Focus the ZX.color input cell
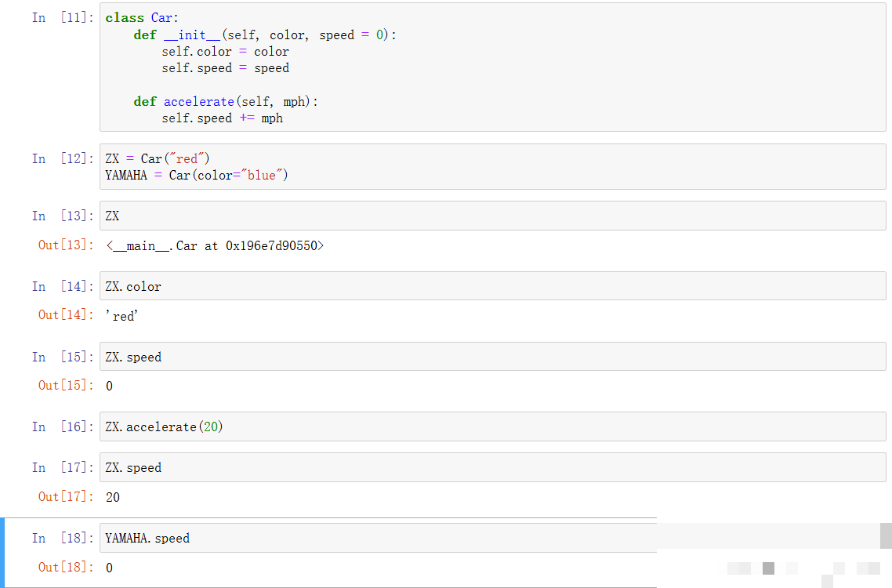This screenshot has height=588, width=892. point(493,285)
